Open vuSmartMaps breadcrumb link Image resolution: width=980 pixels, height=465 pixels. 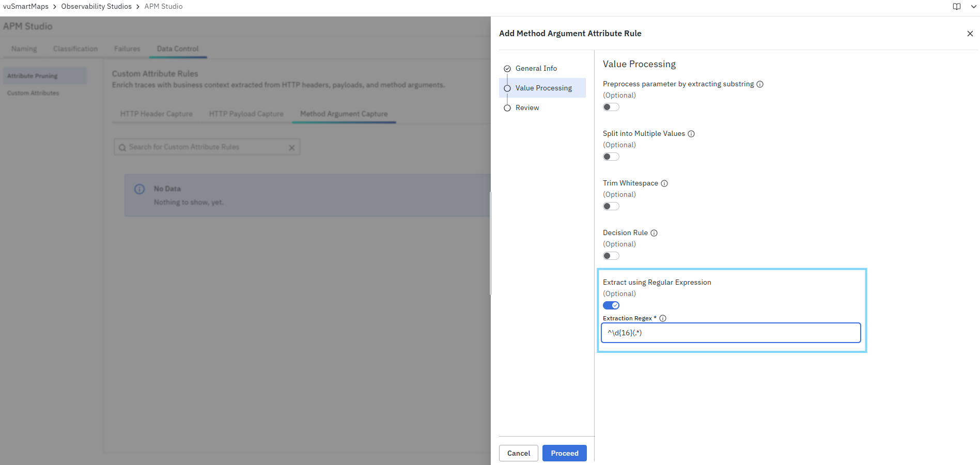(x=26, y=7)
